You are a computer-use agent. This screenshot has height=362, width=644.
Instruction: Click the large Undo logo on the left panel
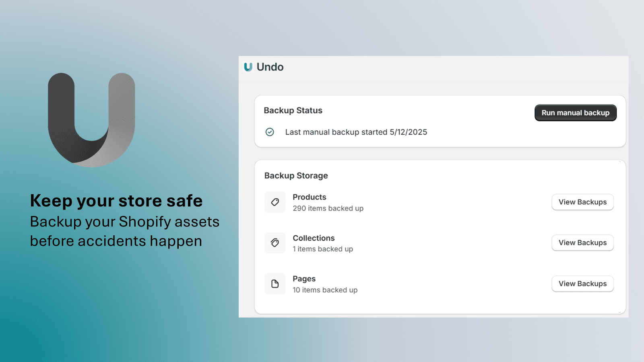pyautogui.click(x=92, y=119)
